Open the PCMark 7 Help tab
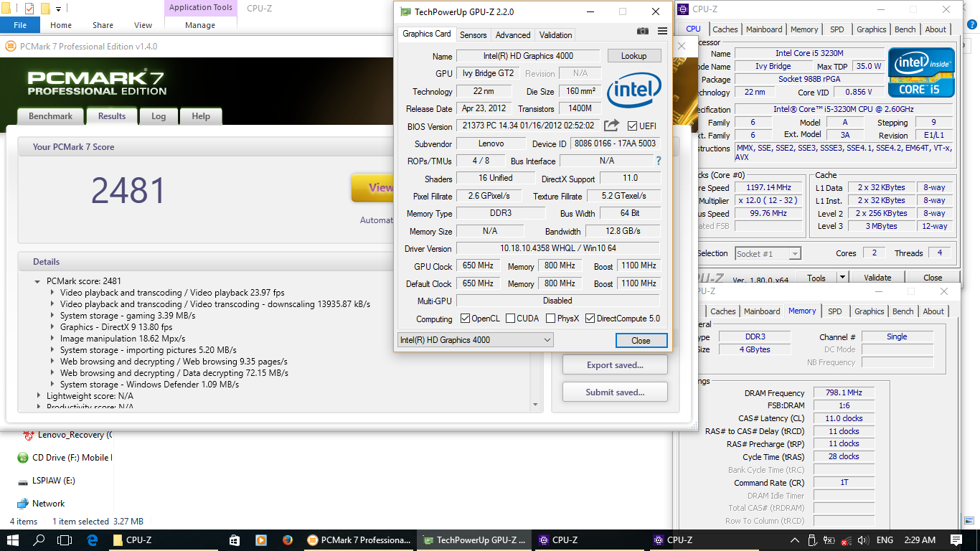The image size is (980, 551). click(201, 116)
